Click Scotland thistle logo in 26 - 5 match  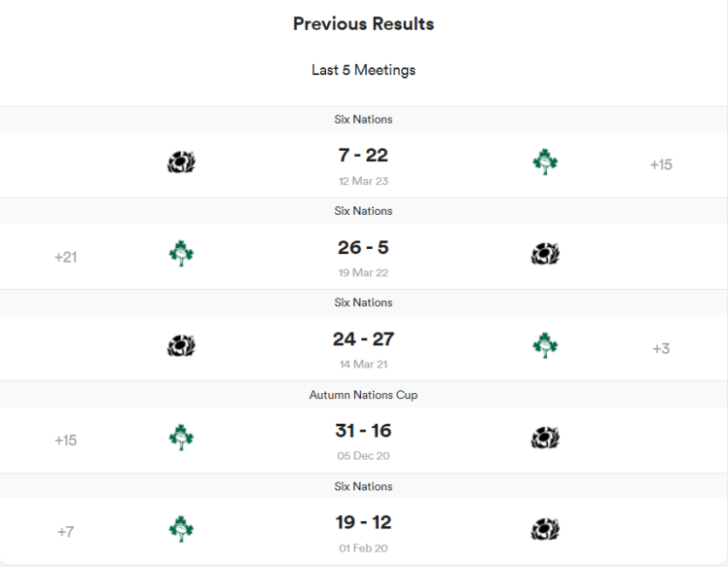(x=545, y=254)
